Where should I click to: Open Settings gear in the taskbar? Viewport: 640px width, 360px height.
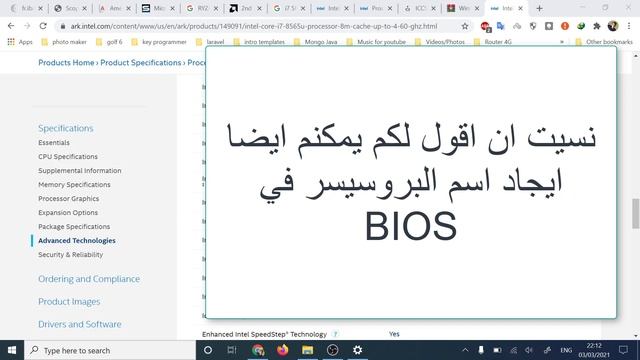(358, 350)
